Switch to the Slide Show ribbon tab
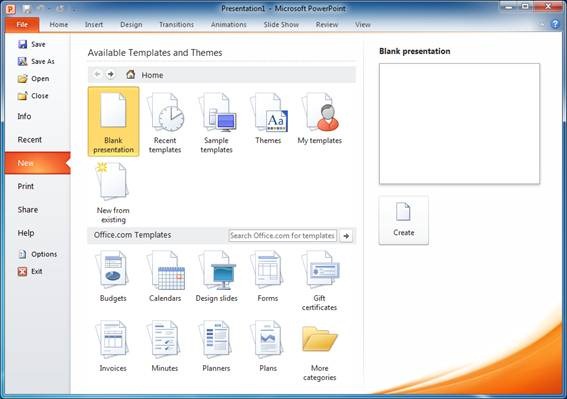The width and height of the screenshot is (567, 399). pos(281,25)
